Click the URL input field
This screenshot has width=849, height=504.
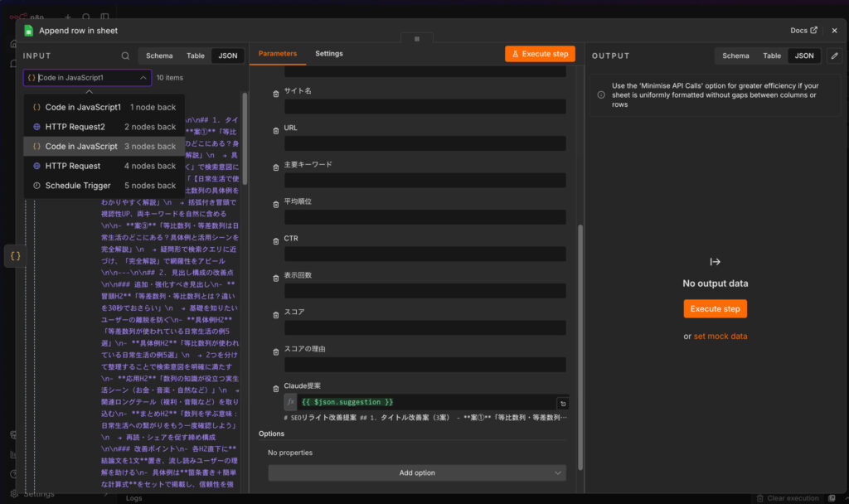(425, 143)
